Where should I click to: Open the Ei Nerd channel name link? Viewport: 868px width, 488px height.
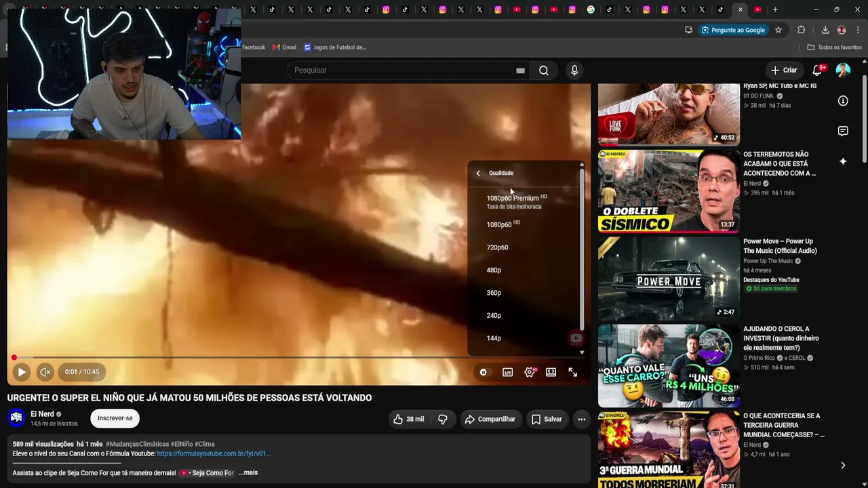click(42, 414)
